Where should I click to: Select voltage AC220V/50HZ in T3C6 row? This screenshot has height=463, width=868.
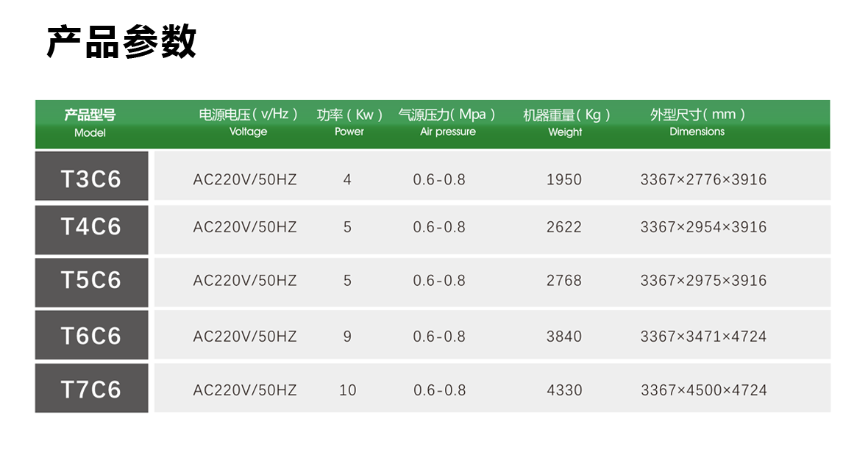tap(245, 180)
